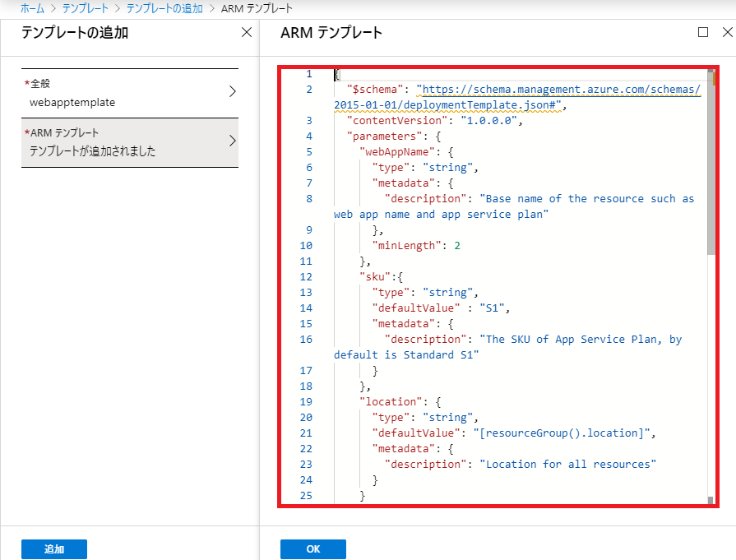
Task: Click the "parameters" key in code
Action: pyautogui.click(x=384, y=137)
